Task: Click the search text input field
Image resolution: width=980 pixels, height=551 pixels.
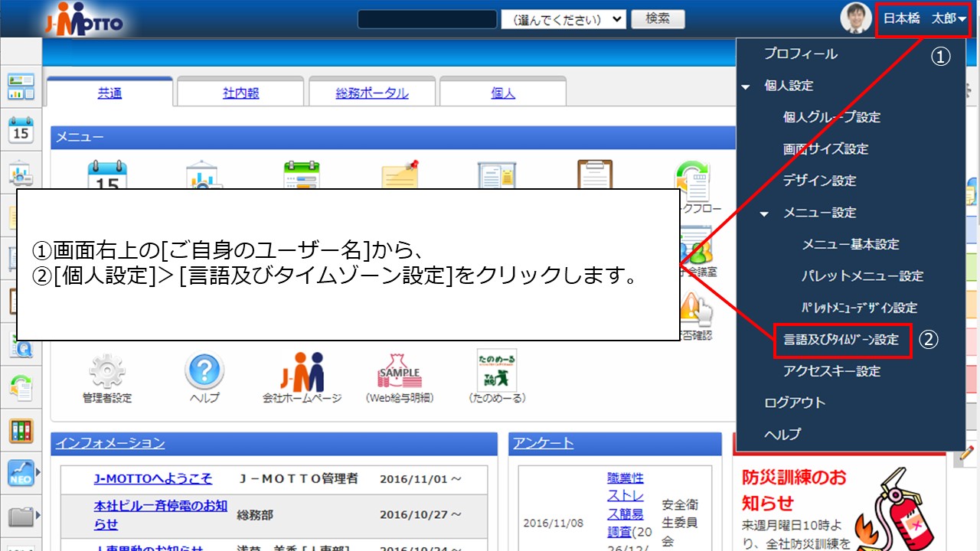Action: pyautogui.click(x=427, y=19)
